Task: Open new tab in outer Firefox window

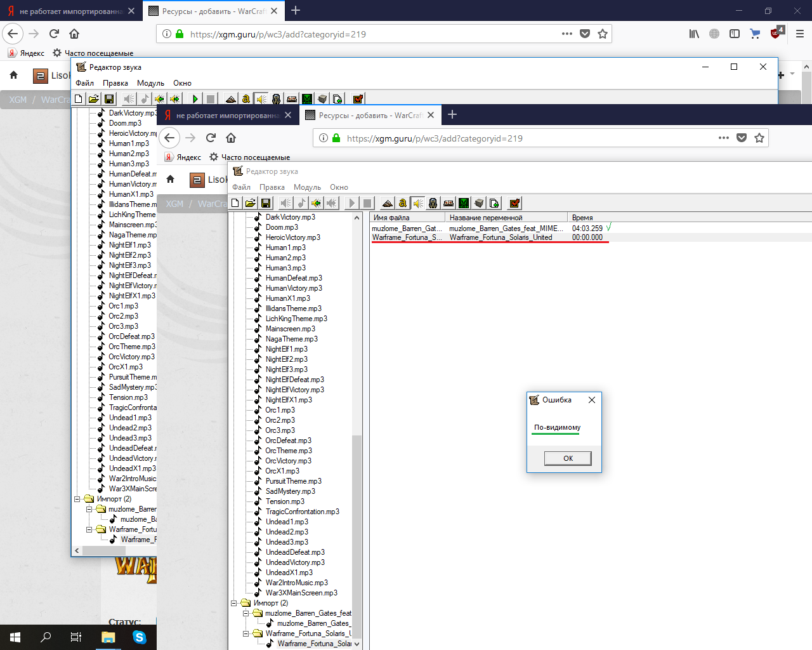Action: pyautogui.click(x=296, y=10)
